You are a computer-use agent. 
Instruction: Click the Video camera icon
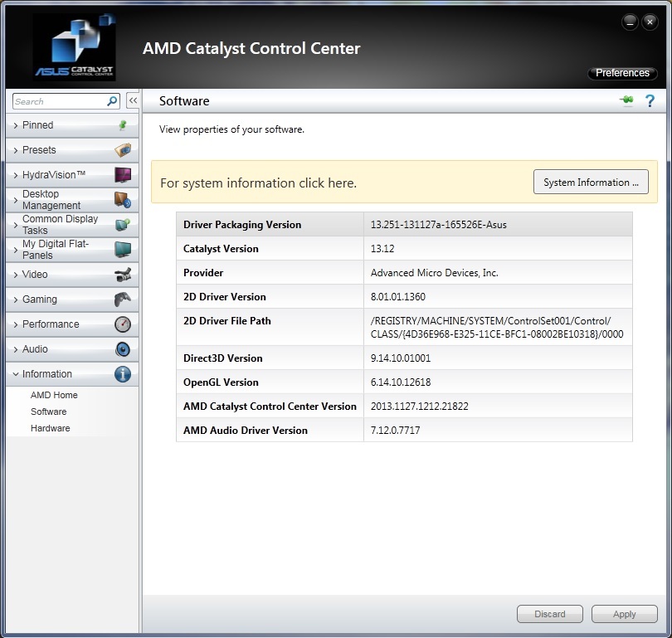(123, 275)
